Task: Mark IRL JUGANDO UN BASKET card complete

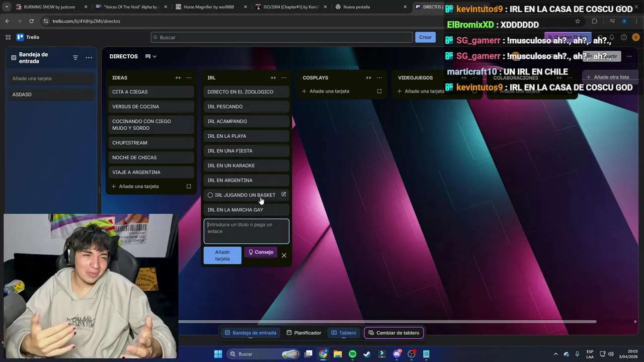Action: 210,195
